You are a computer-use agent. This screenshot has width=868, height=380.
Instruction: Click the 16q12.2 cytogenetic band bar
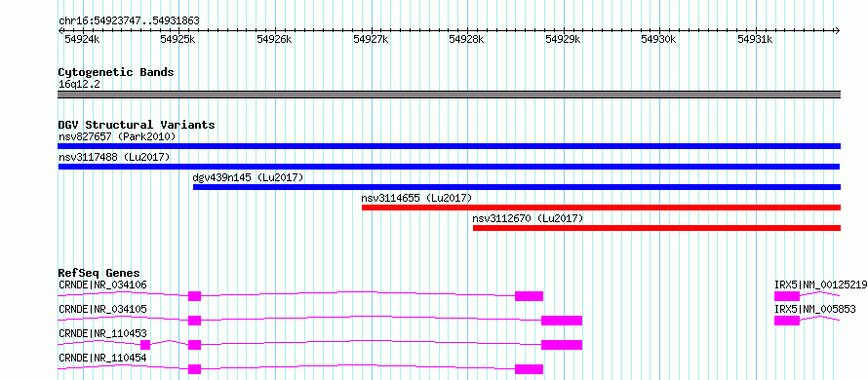449,95
